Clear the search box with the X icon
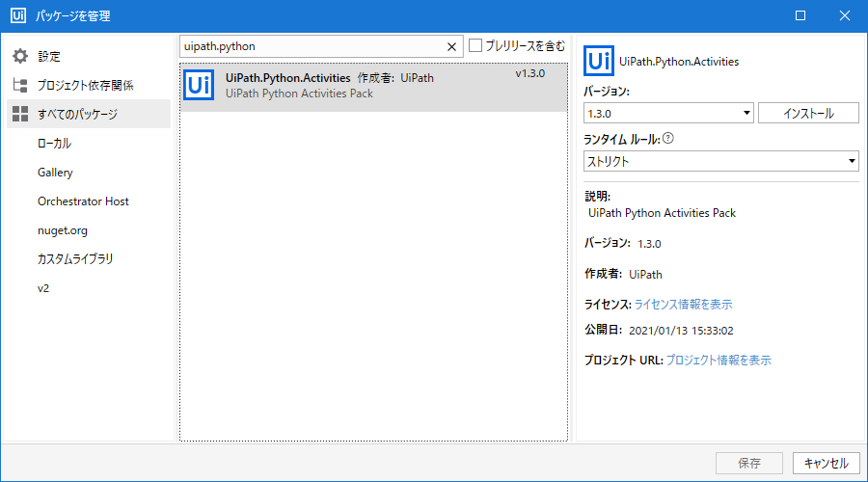The width and height of the screenshot is (868, 482). click(x=451, y=47)
